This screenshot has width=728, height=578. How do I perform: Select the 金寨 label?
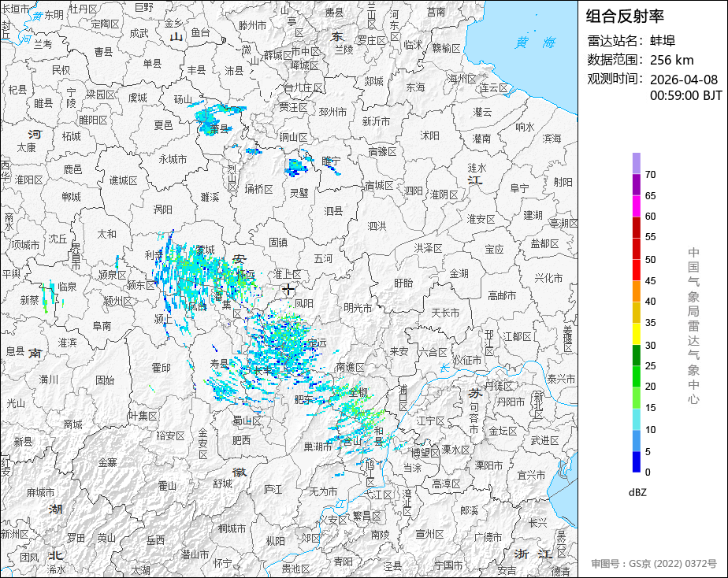[107, 462]
